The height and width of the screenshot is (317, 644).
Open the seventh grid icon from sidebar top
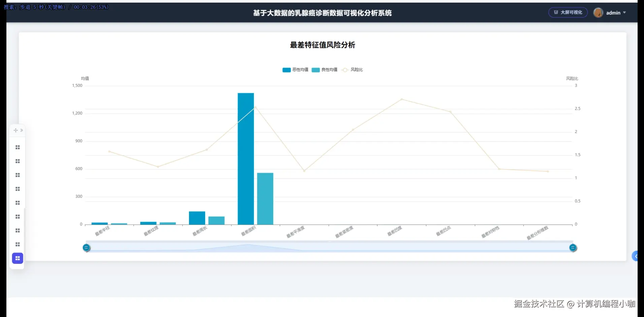click(x=18, y=230)
